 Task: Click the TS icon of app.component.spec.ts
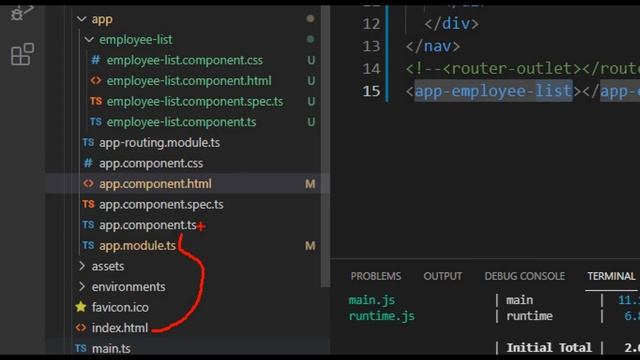(x=88, y=204)
